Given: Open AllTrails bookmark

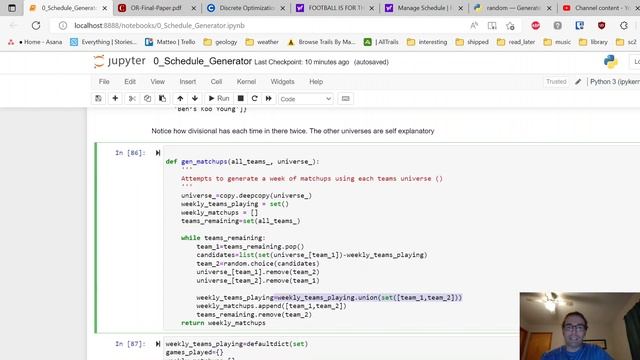Looking at the screenshot, I should click(x=381, y=42).
